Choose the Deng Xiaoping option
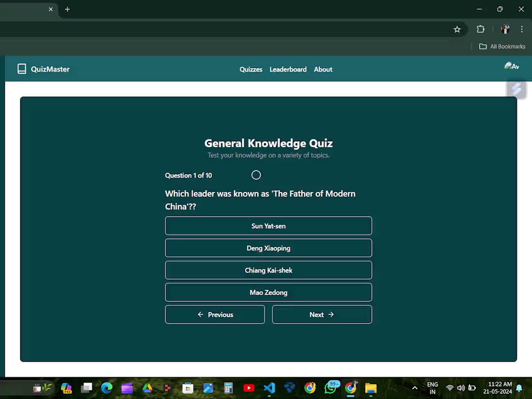Image resolution: width=532 pixels, height=399 pixels. point(268,248)
